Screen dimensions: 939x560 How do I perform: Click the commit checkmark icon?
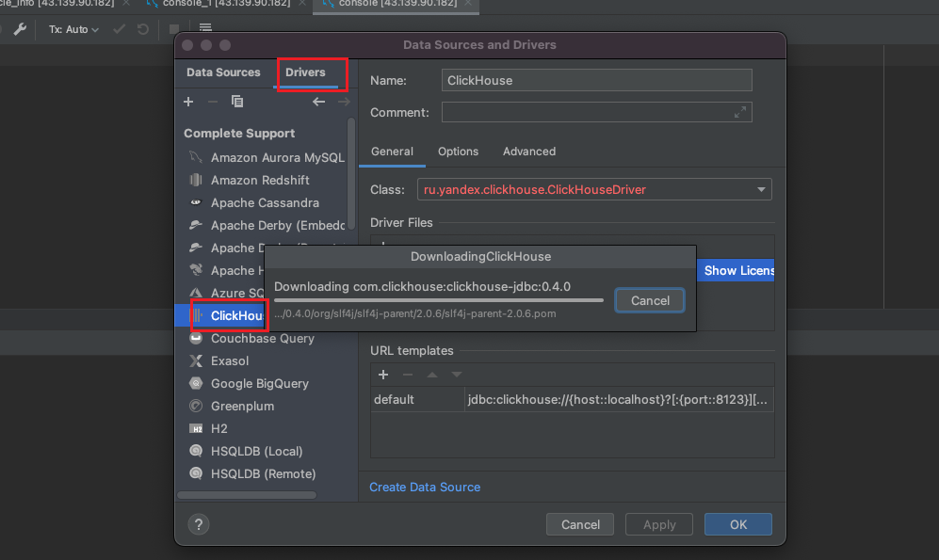[120, 29]
